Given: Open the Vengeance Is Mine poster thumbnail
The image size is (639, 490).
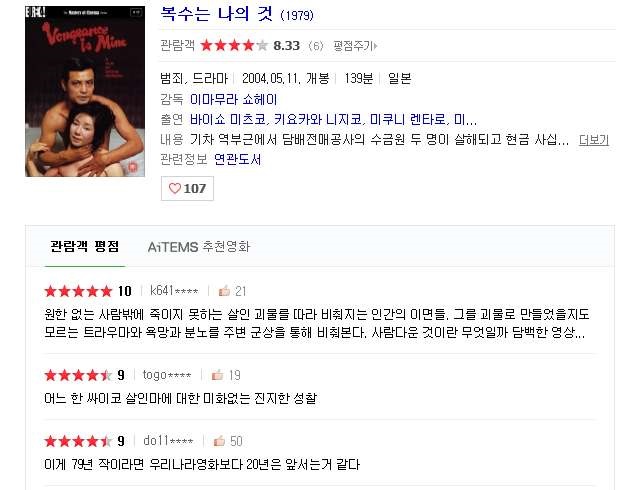Looking at the screenshot, I should tap(85, 91).
